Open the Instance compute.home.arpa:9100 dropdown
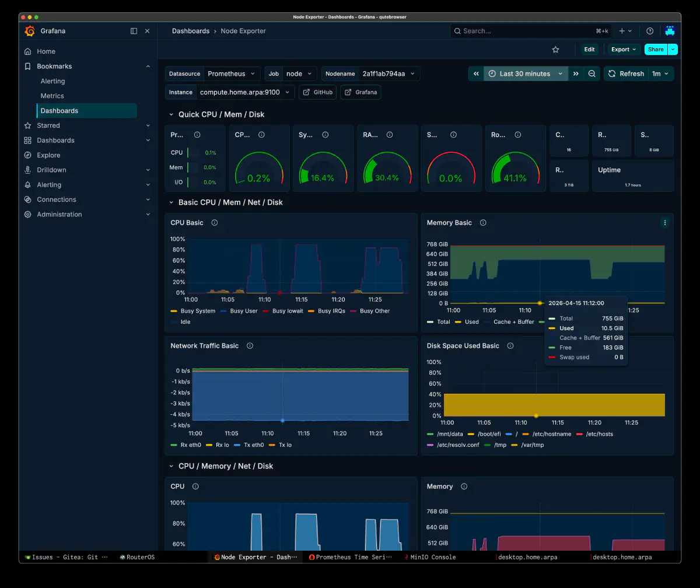700x588 pixels. 246,92
